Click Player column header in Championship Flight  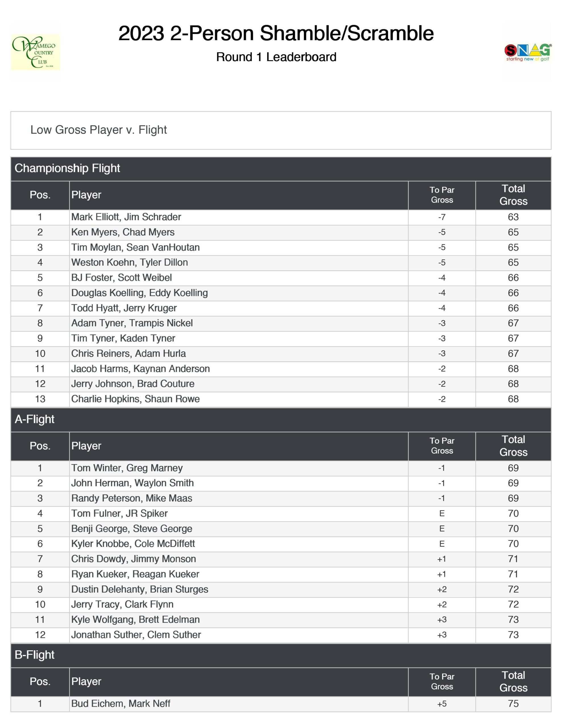click(x=86, y=195)
